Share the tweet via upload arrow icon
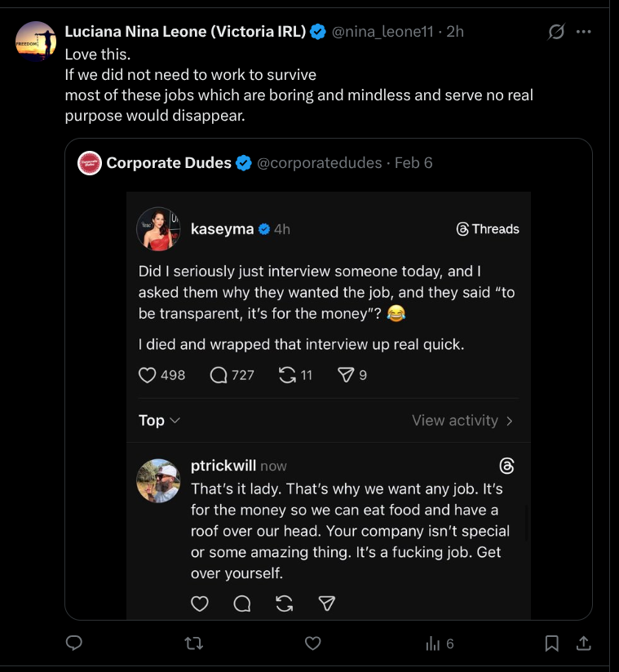This screenshot has height=672, width=619. [583, 643]
